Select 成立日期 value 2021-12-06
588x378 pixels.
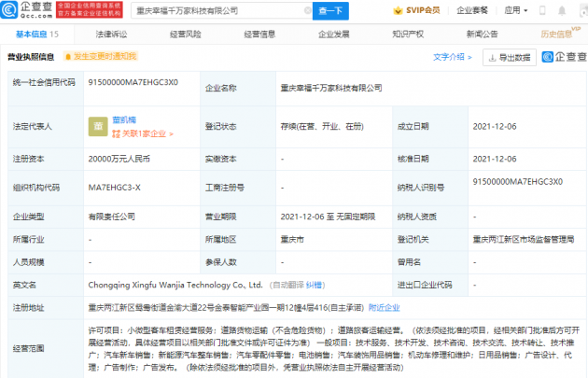pyautogui.click(x=495, y=126)
